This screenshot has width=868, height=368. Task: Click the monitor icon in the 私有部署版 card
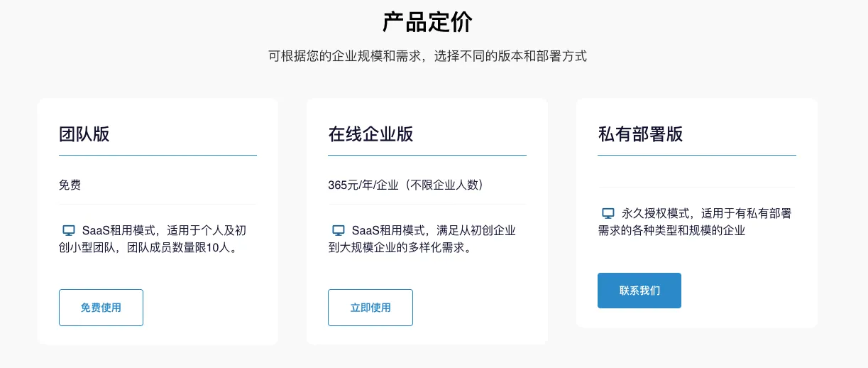click(608, 212)
